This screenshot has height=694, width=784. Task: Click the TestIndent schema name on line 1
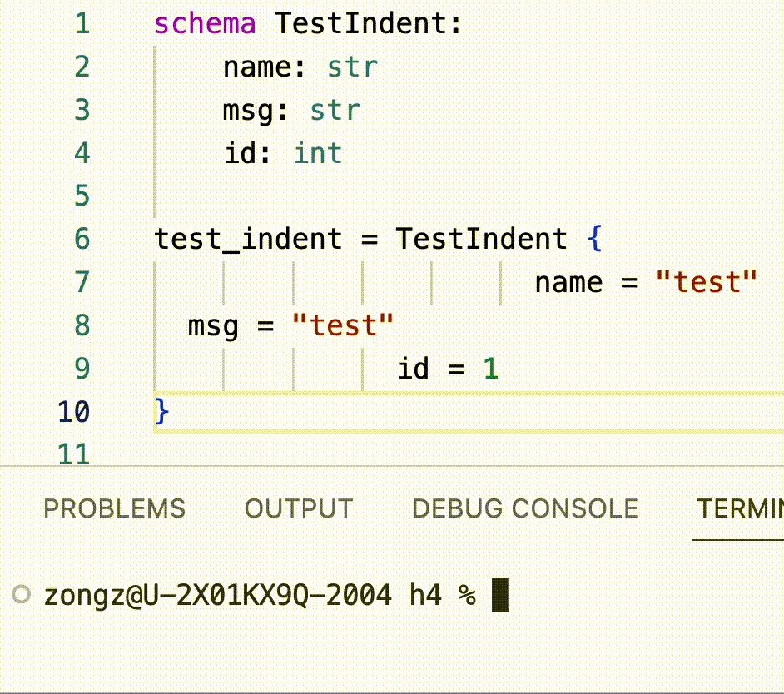click(361, 23)
